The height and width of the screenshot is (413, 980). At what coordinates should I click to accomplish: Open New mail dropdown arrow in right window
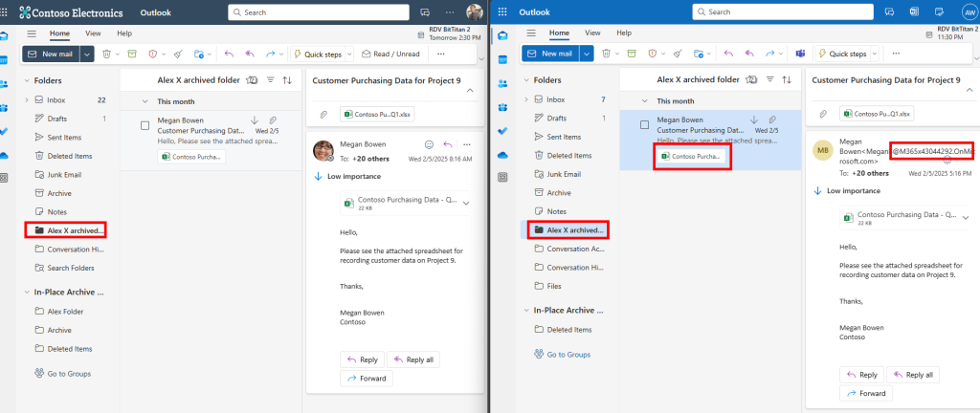[x=587, y=54]
